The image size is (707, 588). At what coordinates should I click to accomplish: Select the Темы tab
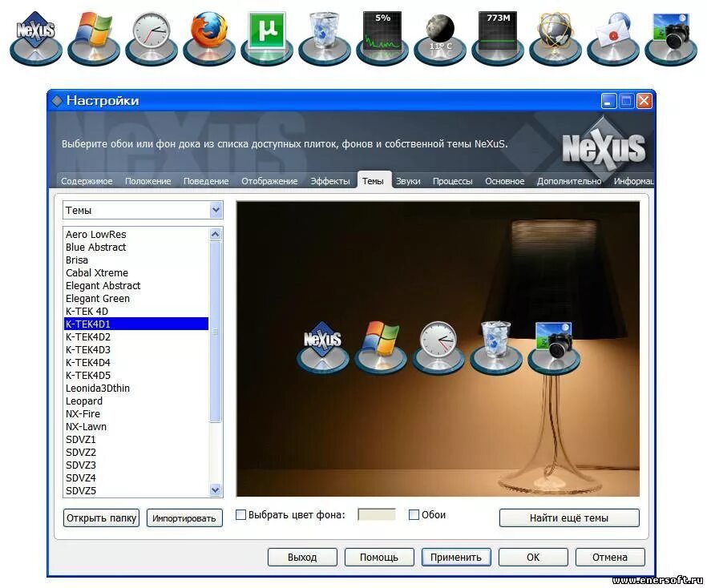(373, 181)
